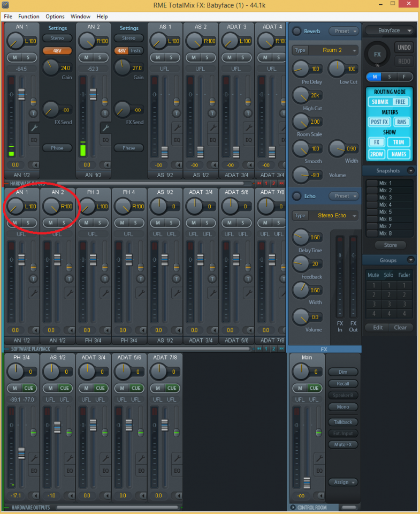Screen dimensions: 420x514
Task: Open settings wrench on hardware input AN 1
Action: click(33, 127)
